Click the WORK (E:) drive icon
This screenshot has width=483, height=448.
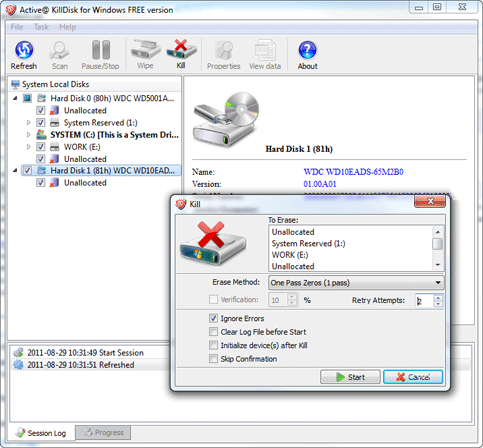[x=55, y=147]
